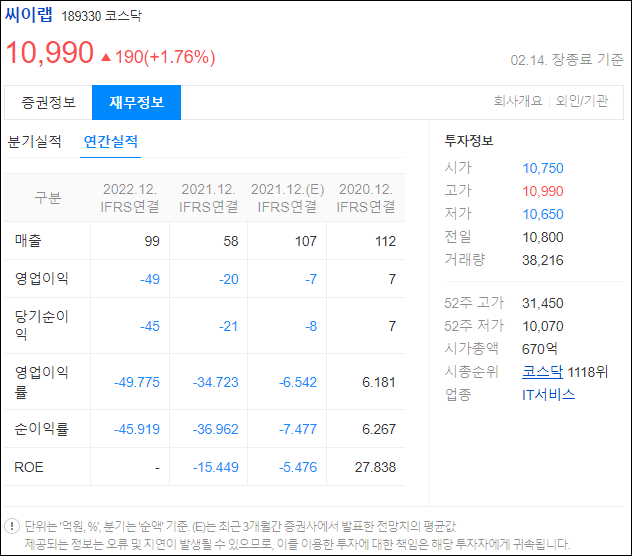Image resolution: width=632 pixels, height=556 pixels.
Task: Select the 연간실적 sub-tab
Action: pos(110,142)
